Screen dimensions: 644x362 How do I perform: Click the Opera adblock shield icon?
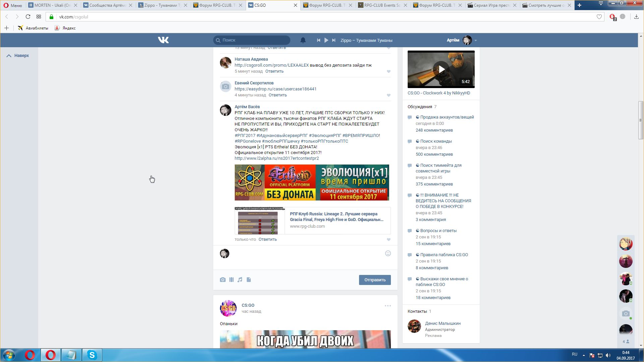(612, 17)
